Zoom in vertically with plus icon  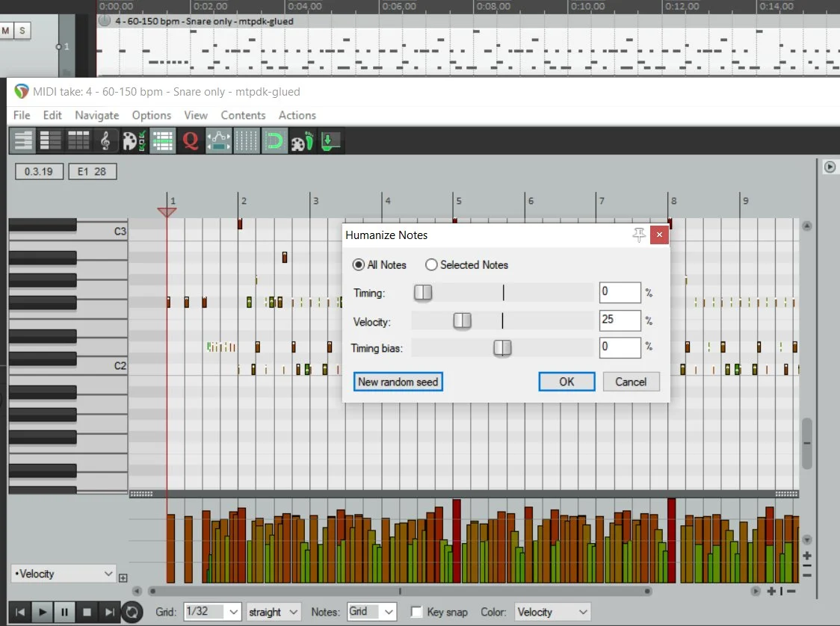[x=807, y=556]
